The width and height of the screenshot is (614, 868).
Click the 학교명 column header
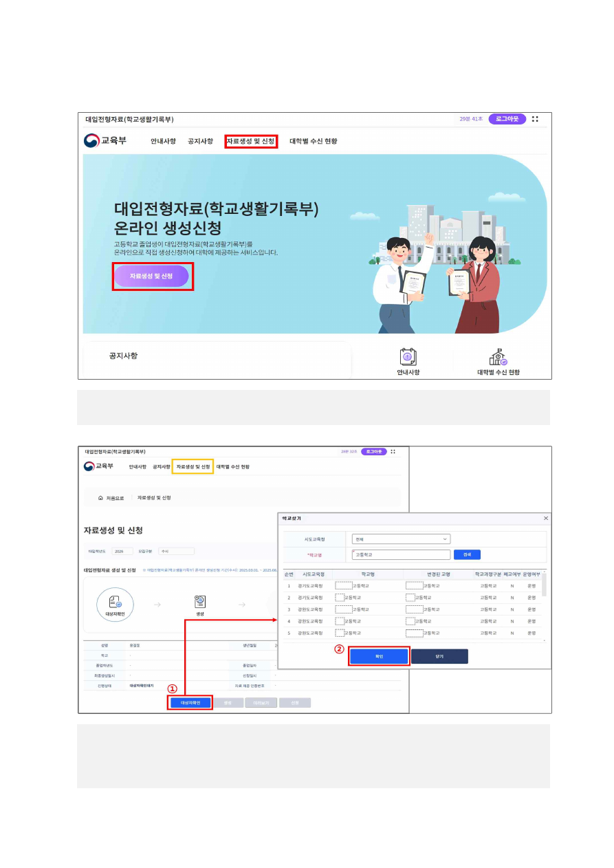(368, 574)
